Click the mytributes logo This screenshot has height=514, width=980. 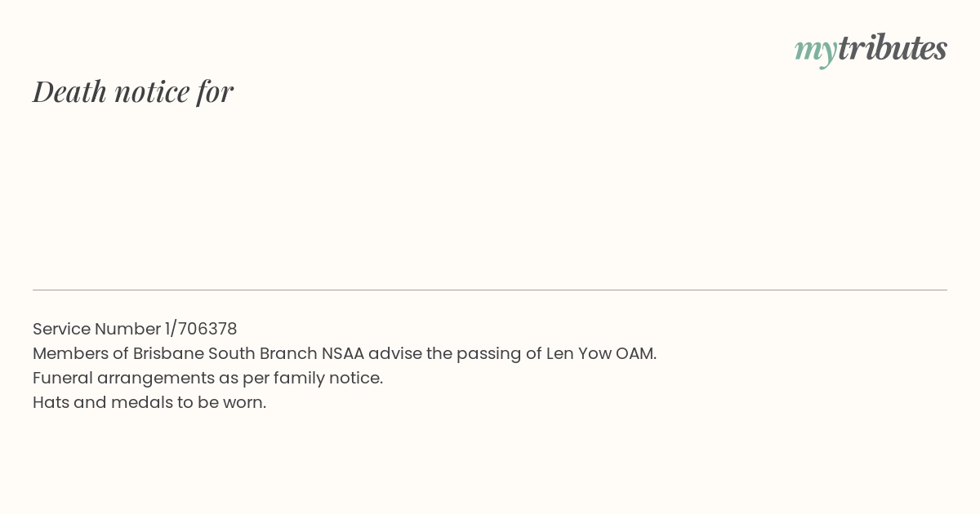tap(871, 49)
